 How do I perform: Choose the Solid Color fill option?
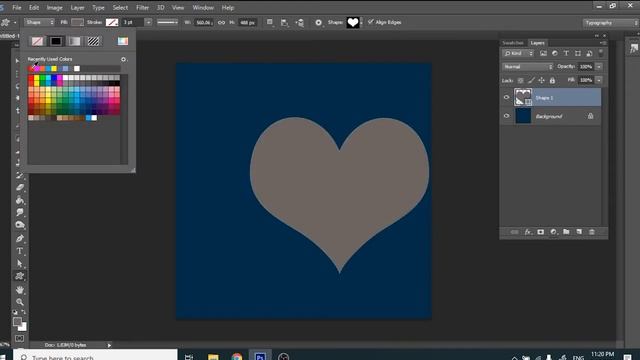tap(56, 41)
